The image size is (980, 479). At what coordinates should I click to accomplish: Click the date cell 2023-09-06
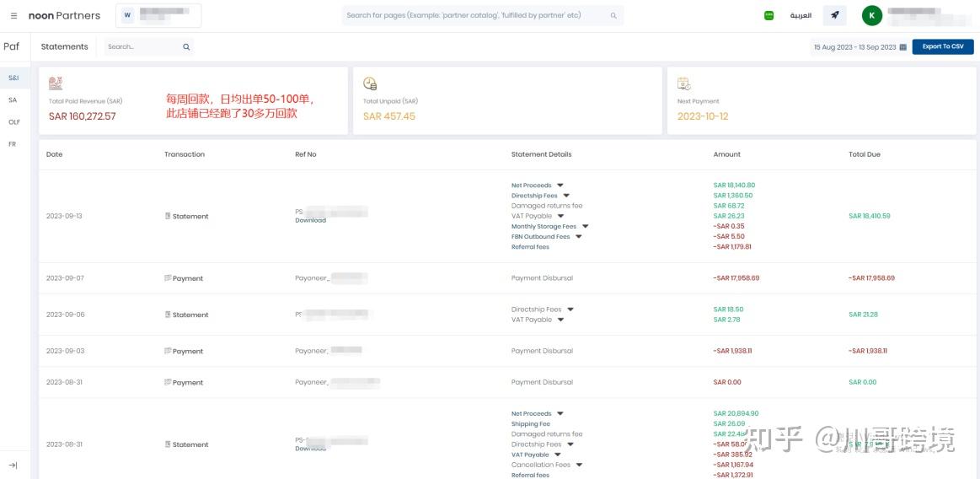tap(65, 315)
